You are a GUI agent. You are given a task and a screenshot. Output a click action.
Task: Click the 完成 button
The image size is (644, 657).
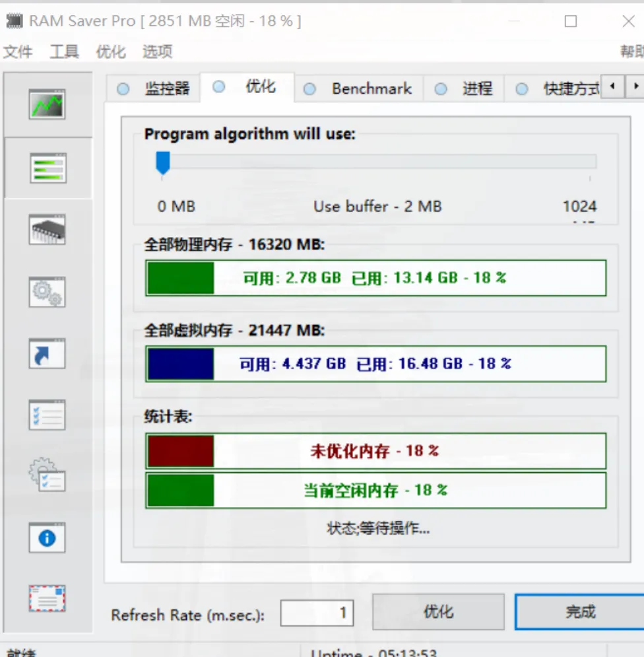point(580,611)
